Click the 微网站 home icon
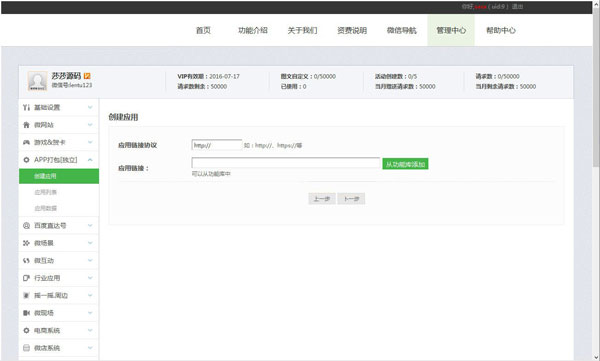 26,125
